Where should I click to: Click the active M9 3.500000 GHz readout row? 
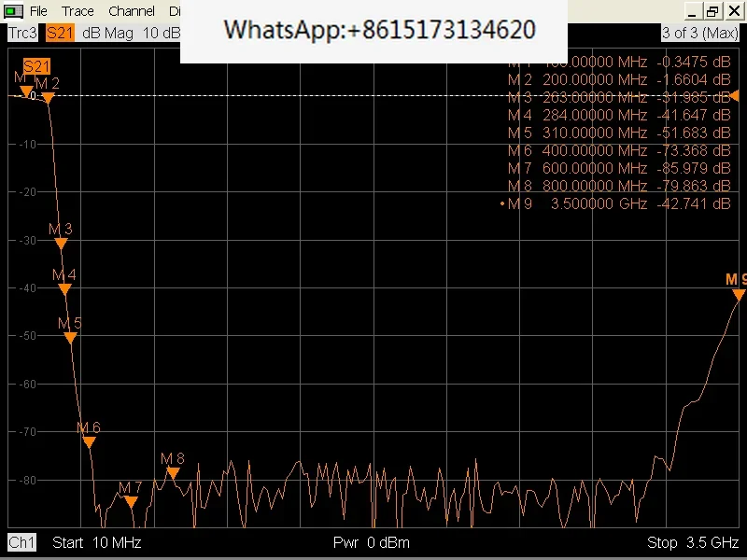tap(615, 203)
